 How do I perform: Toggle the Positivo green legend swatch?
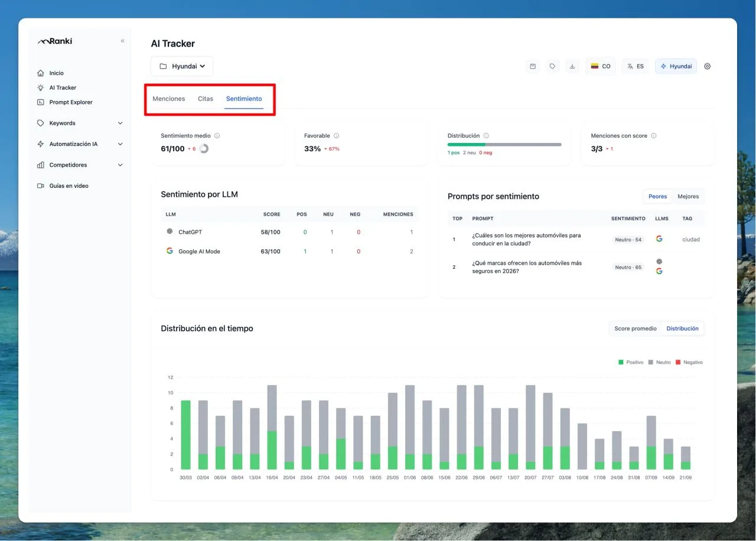pos(621,362)
